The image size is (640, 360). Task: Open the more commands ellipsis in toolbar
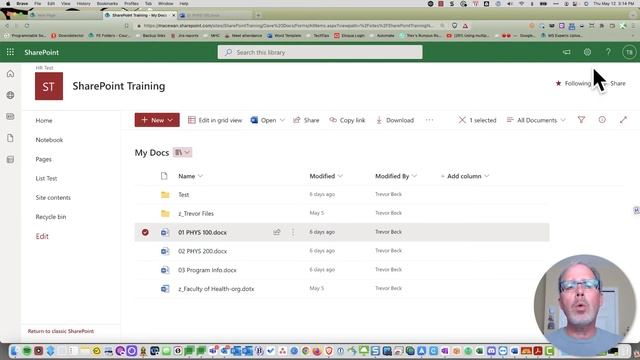[x=429, y=120]
